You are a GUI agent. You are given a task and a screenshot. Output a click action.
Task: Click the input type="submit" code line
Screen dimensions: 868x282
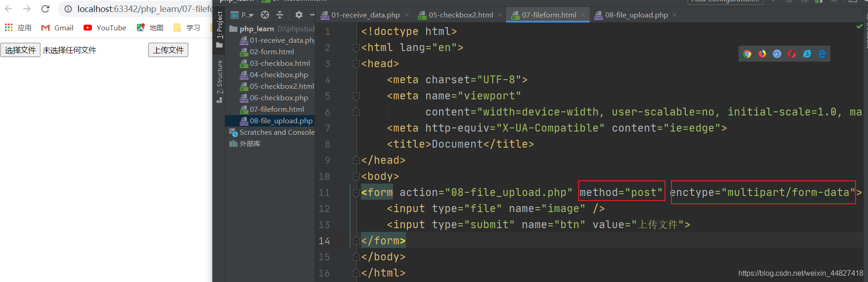tap(538, 224)
